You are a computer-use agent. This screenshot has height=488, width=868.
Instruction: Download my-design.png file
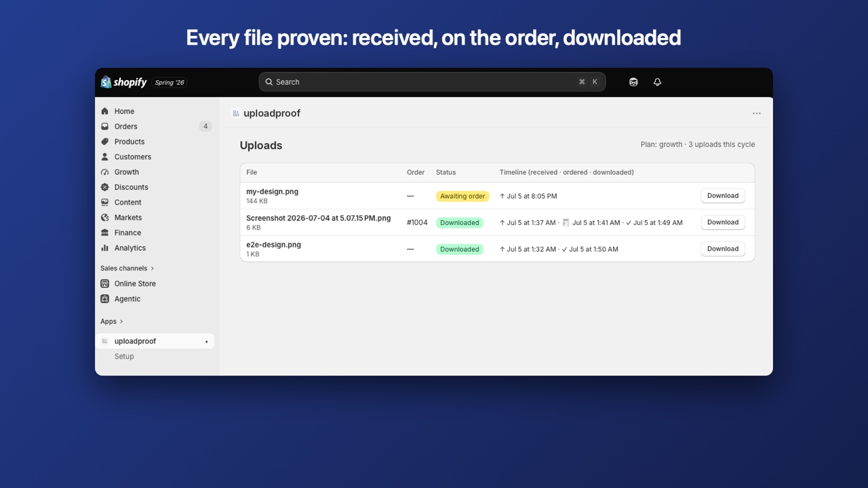[723, 196]
